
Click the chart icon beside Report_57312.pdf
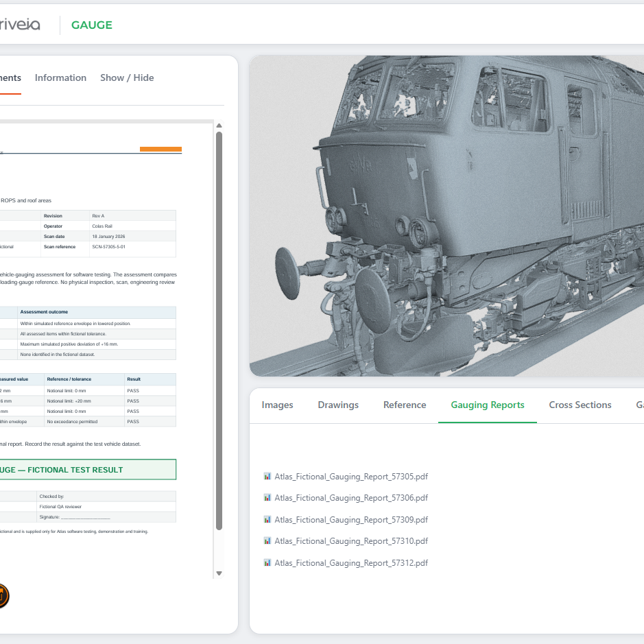coord(267,562)
